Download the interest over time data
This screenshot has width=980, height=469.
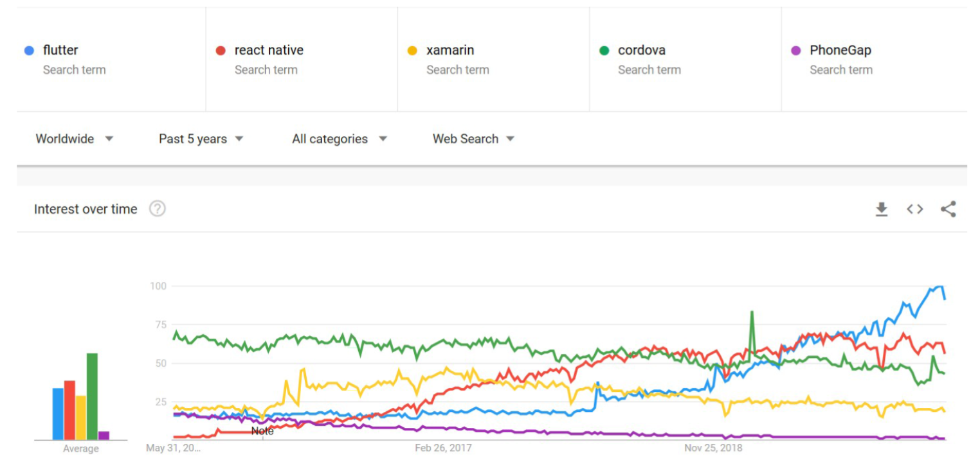coord(882,209)
